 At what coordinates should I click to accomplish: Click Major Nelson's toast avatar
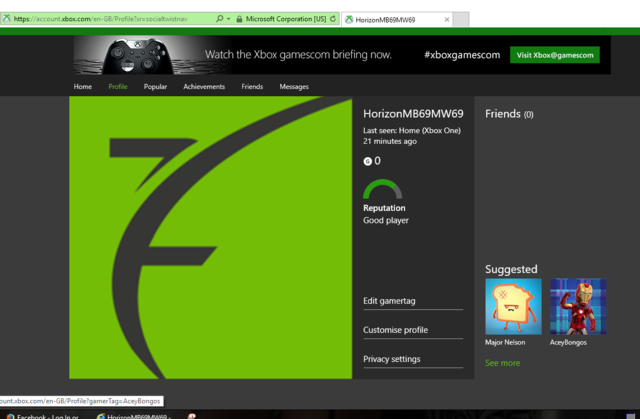coord(513,306)
